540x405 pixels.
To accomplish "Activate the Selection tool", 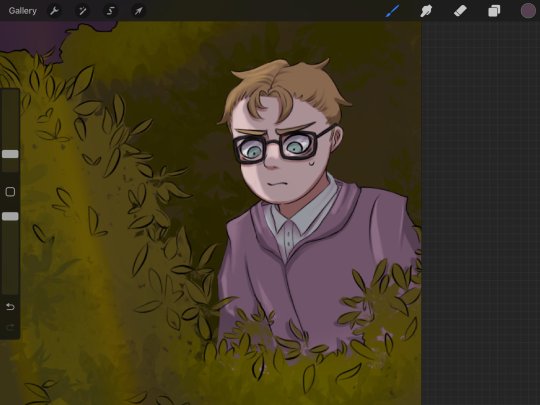I will tap(110, 11).
